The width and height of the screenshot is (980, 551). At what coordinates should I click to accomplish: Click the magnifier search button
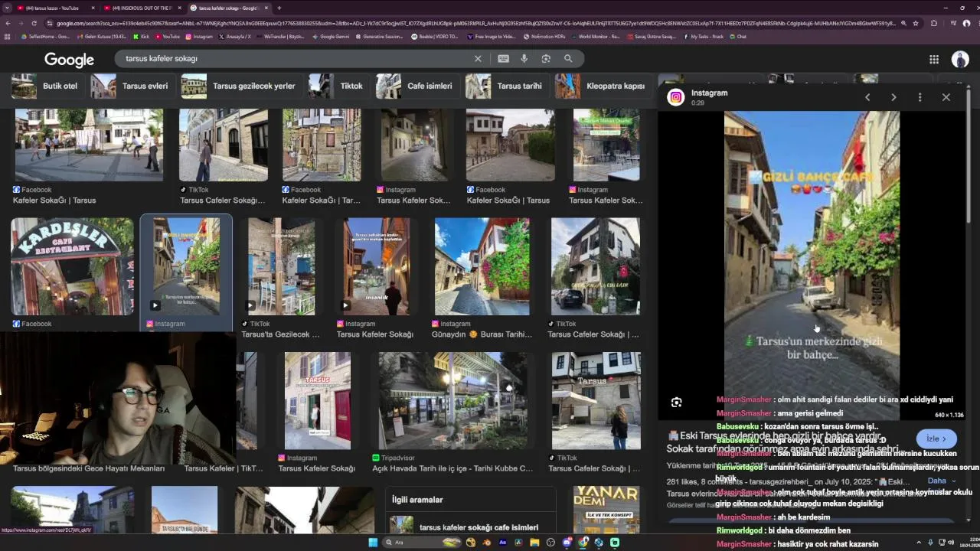(x=568, y=58)
